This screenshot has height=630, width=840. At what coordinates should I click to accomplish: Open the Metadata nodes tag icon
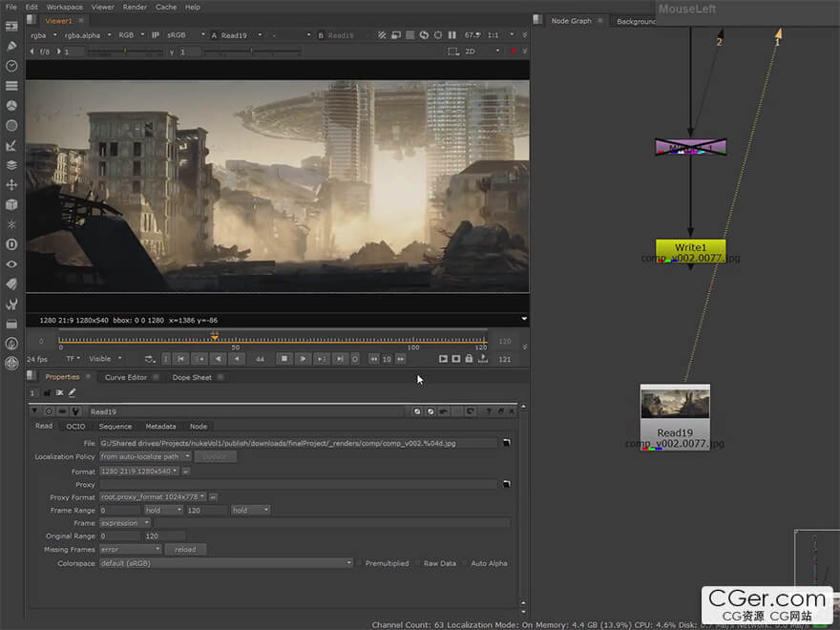[x=11, y=283]
